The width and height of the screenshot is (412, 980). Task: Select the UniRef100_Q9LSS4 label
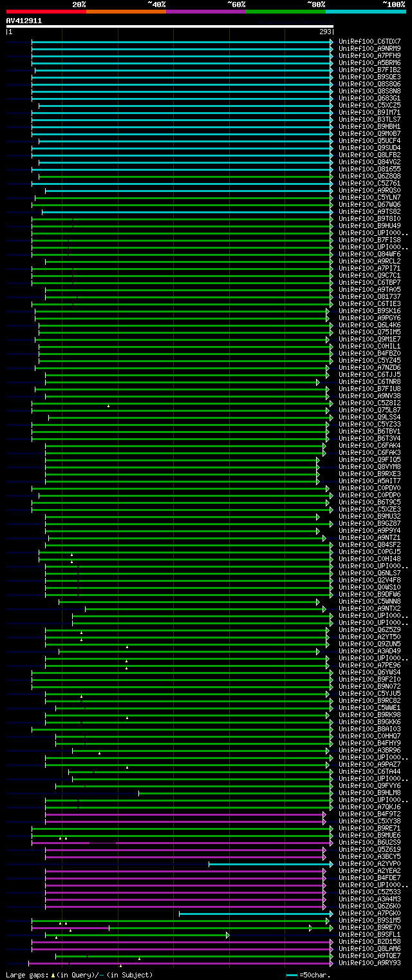[370, 417]
